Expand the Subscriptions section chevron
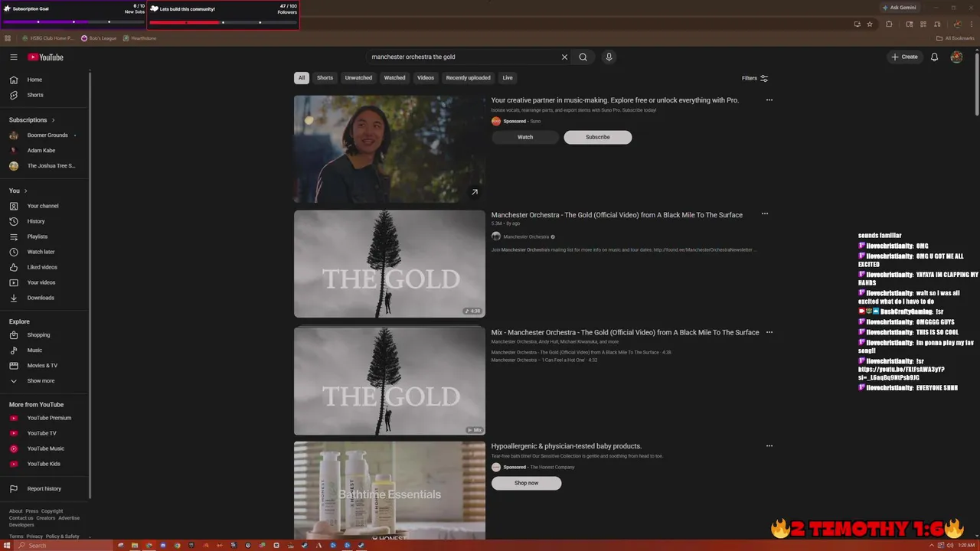The height and width of the screenshot is (551, 980). click(x=53, y=120)
